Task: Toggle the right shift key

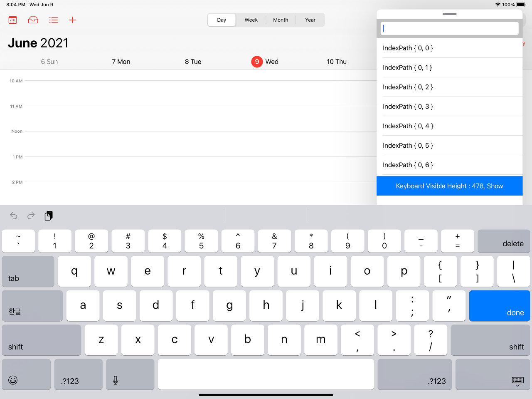Action: [x=490, y=340]
